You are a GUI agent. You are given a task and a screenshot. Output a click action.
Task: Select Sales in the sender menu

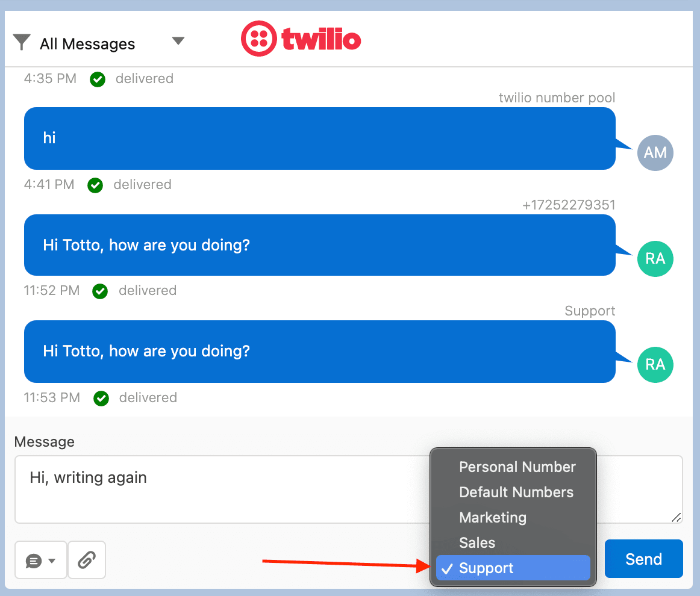[x=477, y=542]
